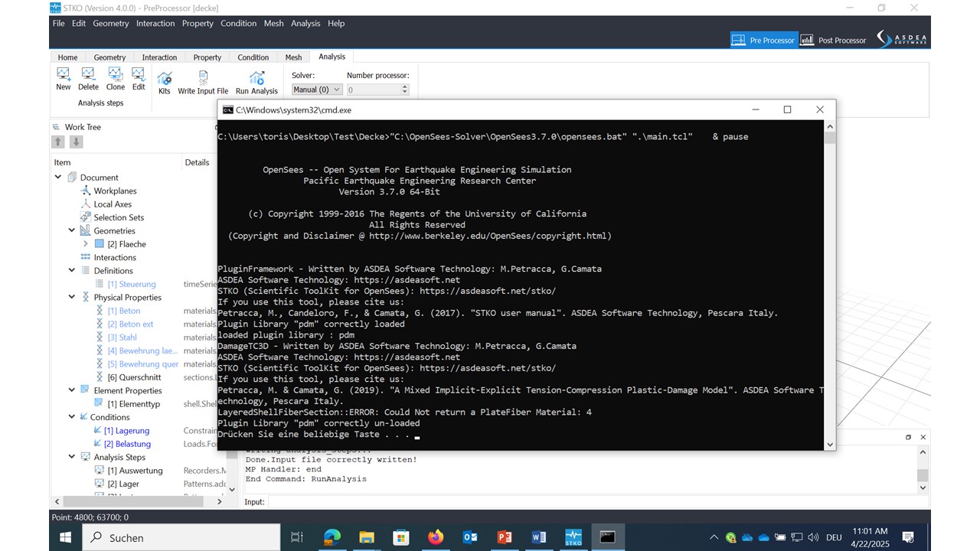Click the New analysis step icon

click(64, 74)
